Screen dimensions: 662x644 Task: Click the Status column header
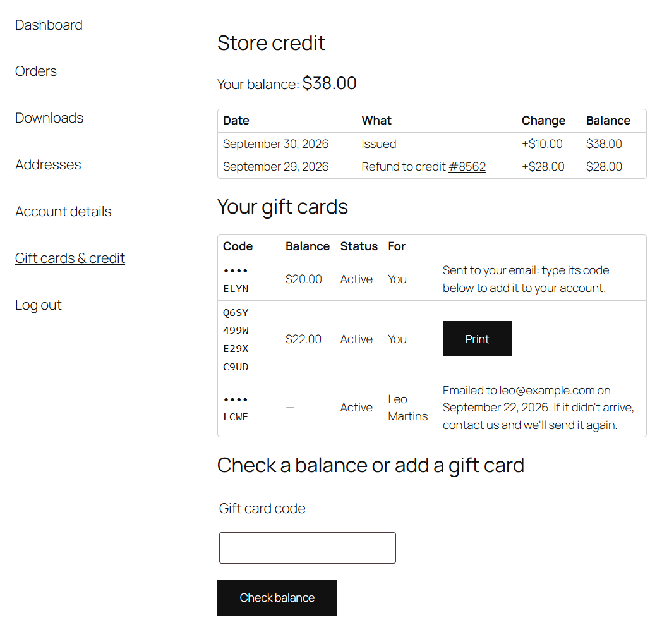[x=359, y=246]
